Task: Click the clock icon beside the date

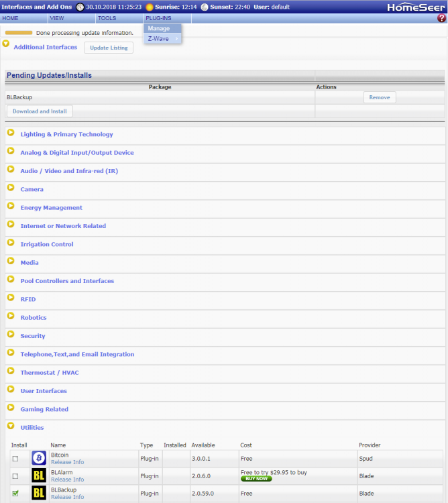Action: [x=80, y=7]
